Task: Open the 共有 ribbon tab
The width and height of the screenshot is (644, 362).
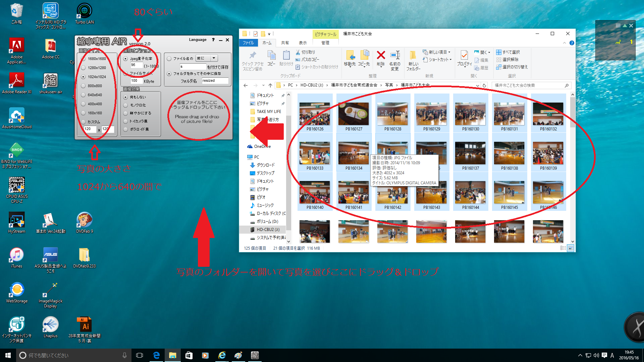Action: click(x=285, y=43)
